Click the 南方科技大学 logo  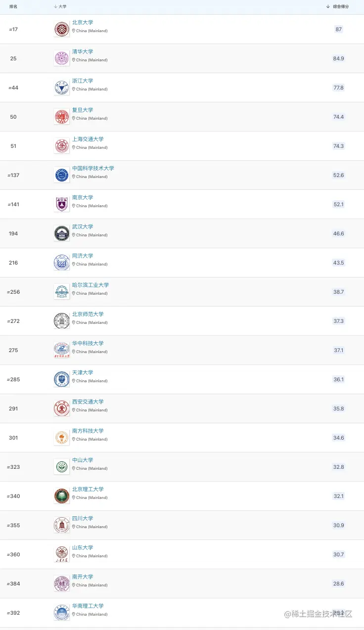pyautogui.click(x=62, y=438)
